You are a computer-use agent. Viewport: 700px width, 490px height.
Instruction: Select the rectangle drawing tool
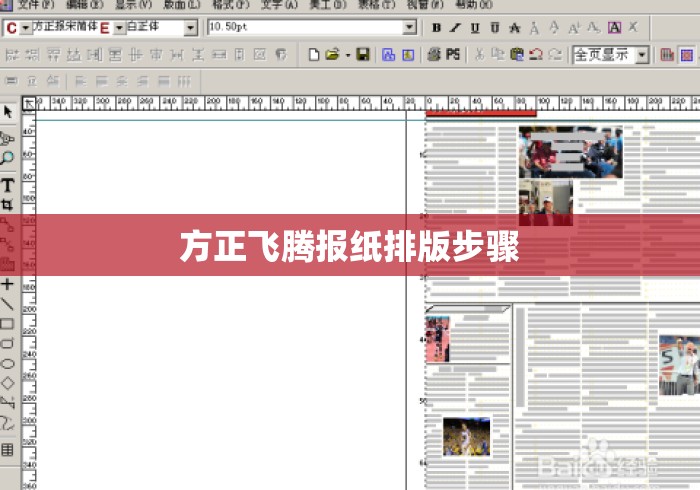click(x=7, y=324)
